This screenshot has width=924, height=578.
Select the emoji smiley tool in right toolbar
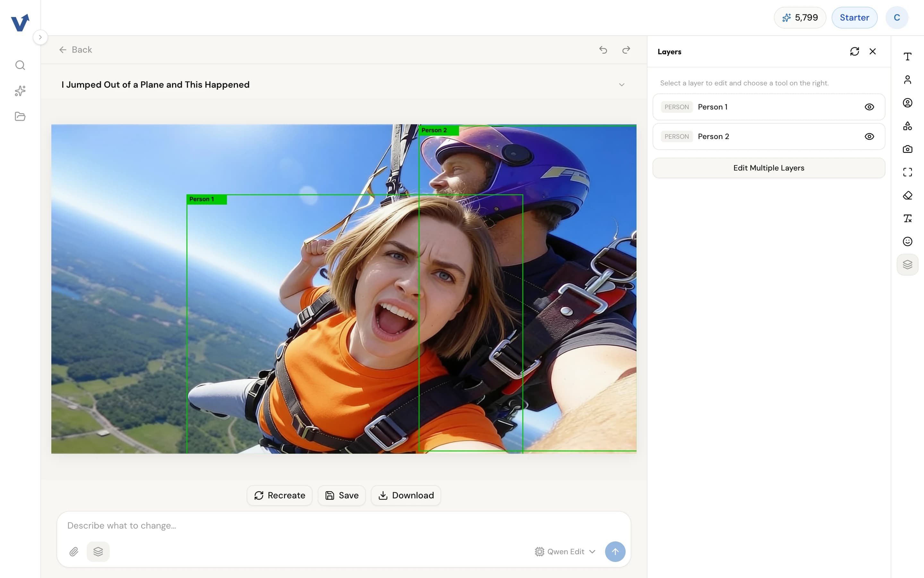tap(907, 241)
